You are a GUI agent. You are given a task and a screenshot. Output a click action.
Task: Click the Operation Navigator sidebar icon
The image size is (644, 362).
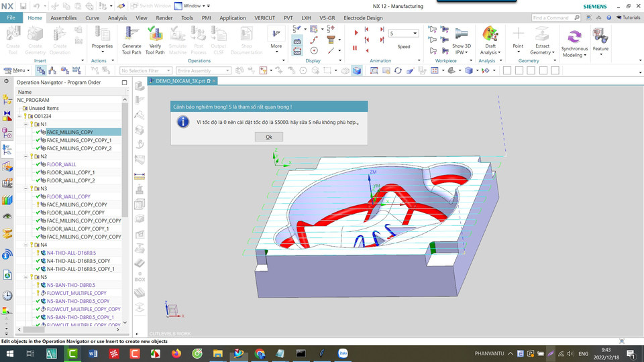point(7,149)
